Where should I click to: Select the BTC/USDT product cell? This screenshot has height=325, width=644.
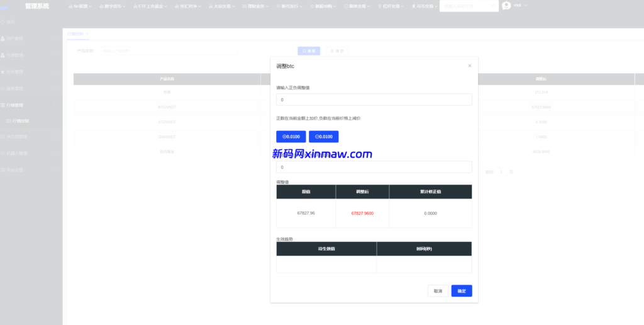[167, 107]
